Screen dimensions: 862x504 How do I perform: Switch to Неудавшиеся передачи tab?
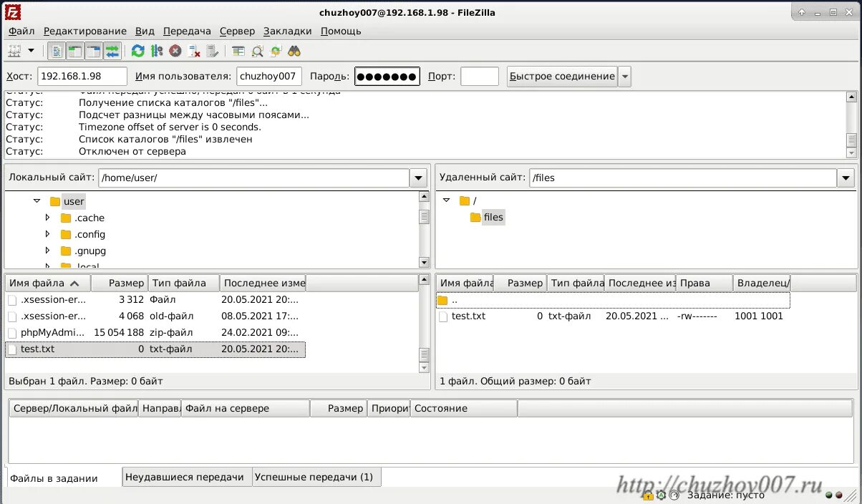tap(187, 477)
